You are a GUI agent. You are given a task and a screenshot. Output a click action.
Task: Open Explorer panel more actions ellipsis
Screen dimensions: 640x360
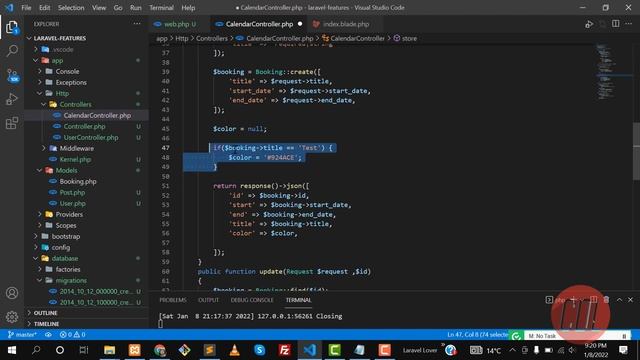(137, 24)
